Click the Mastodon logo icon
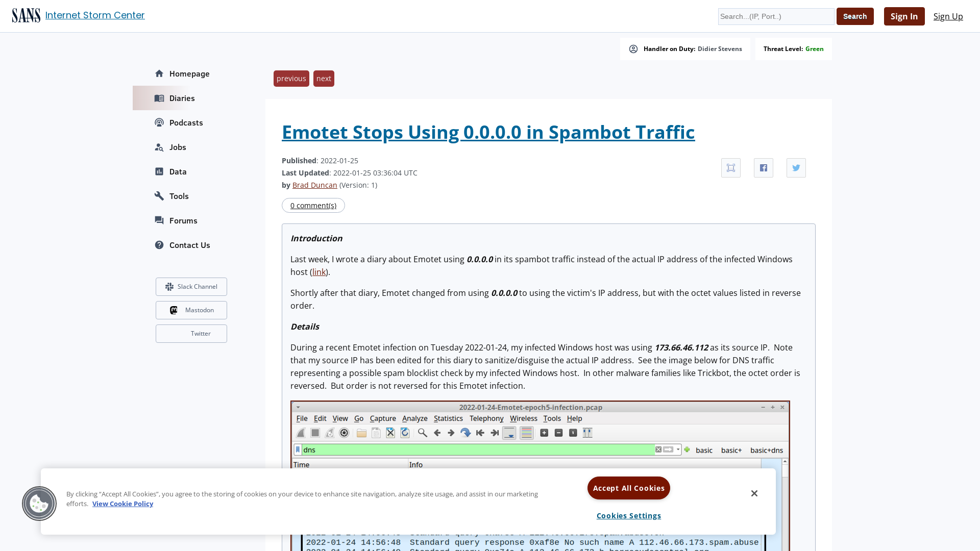Viewport: 980px width, 551px height. tap(174, 310)
